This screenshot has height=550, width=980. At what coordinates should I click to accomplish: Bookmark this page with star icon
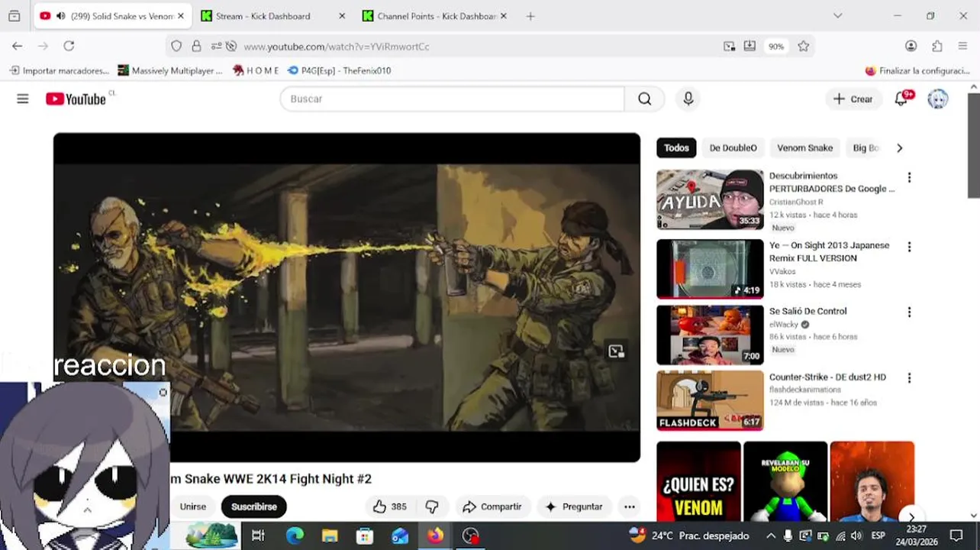(803, 46)
